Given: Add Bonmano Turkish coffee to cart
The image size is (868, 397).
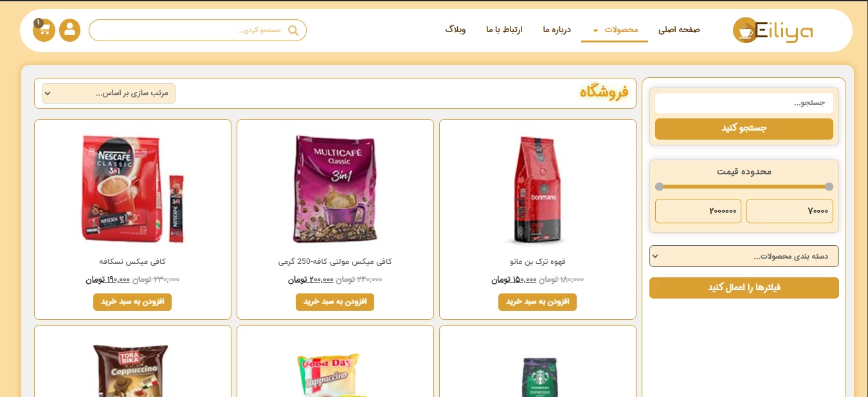Looking at the screenshot, I should (x=538, y=302).
